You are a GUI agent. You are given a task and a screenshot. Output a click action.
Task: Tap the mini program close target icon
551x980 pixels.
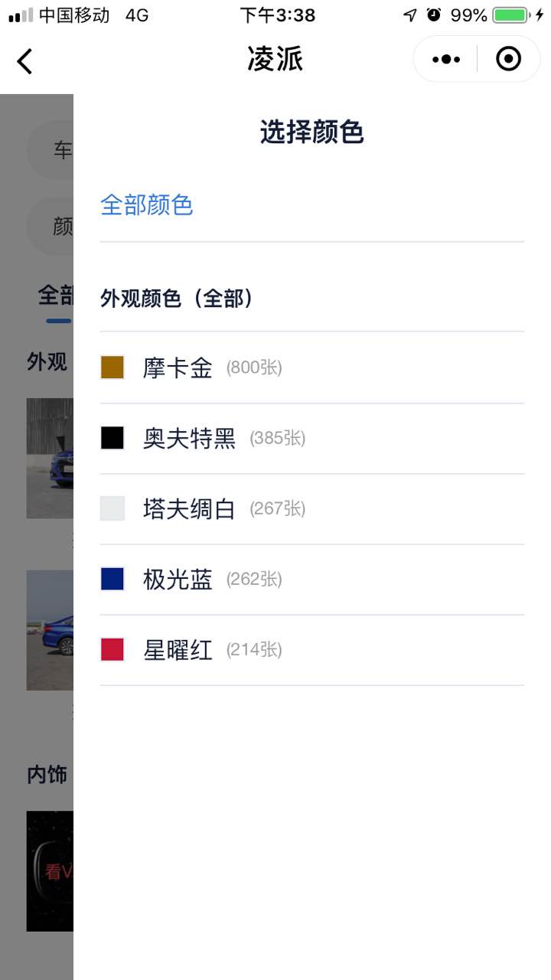point(508,59)
